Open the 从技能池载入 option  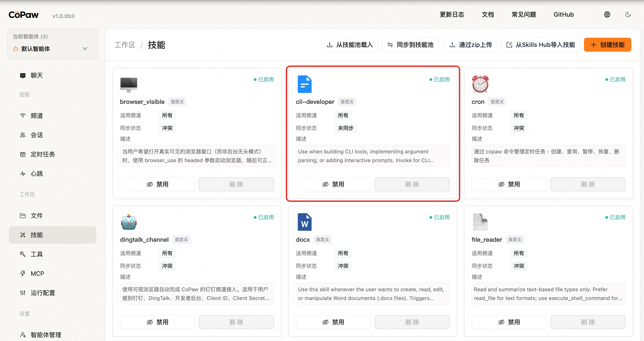click(x=350, y=45)
